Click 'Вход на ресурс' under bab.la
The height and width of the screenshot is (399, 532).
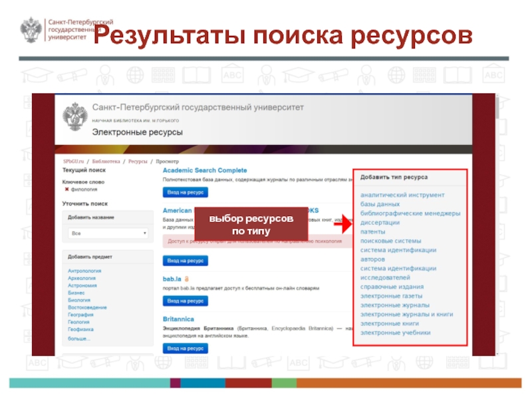point(186,301)
